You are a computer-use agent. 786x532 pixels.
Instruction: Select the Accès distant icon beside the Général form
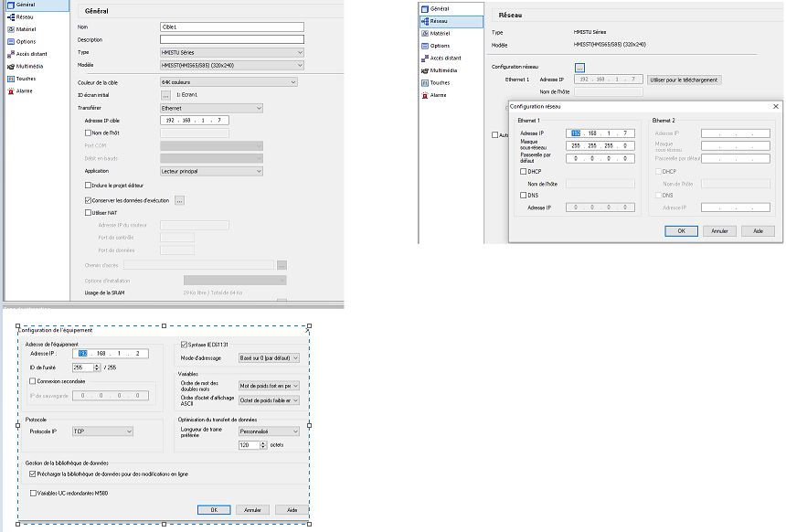point(9,54)
